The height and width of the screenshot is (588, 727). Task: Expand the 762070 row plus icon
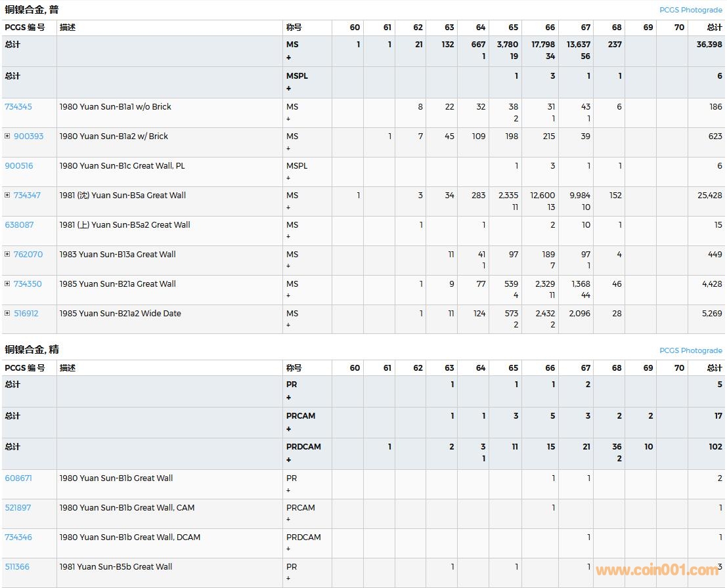coord(7,255)
